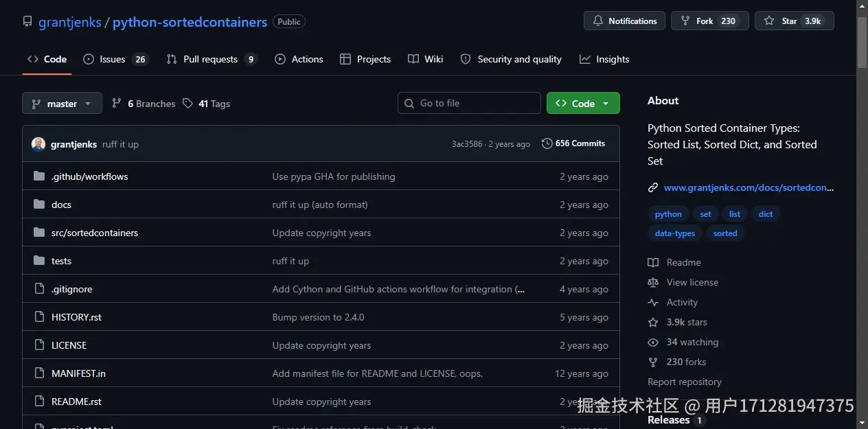Open Readme link in About section
Viewport: 868px width, 429px height.
click(x=674, y=262)
